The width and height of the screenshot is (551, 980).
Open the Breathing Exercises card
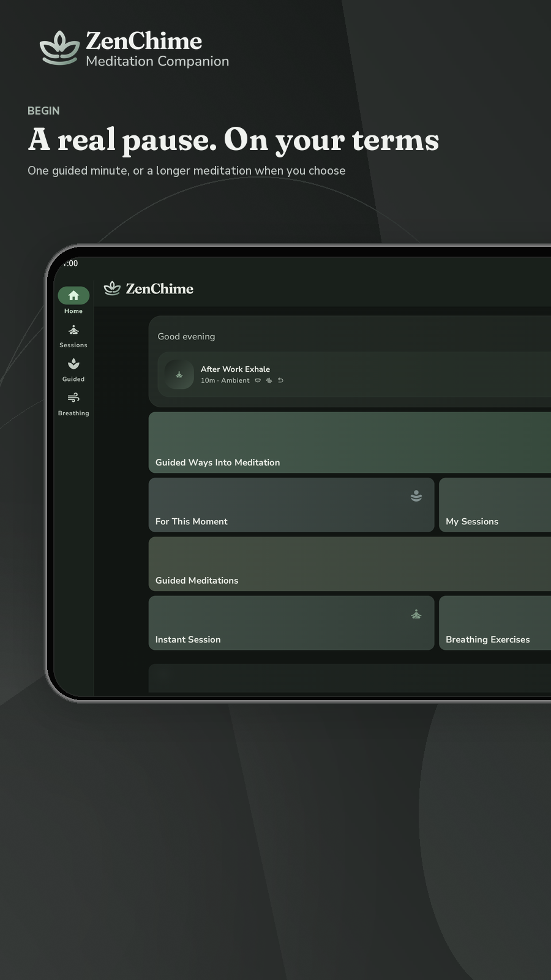pyautogui.click(x=495, y=623)
